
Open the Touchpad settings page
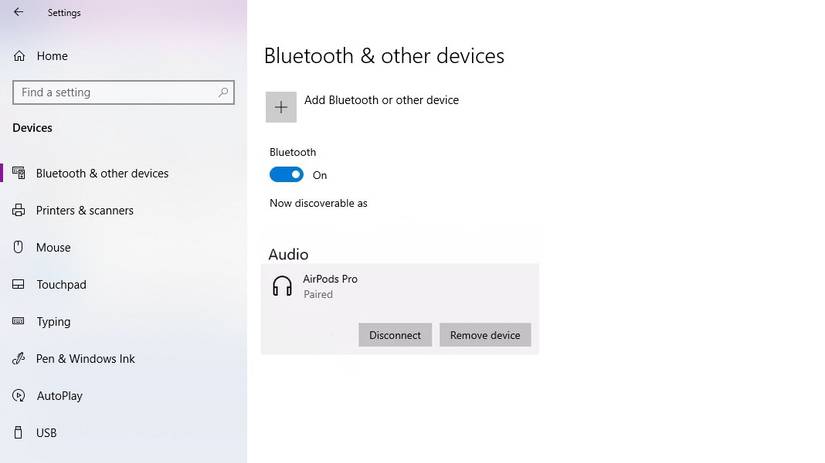click(x=61, y=285)
